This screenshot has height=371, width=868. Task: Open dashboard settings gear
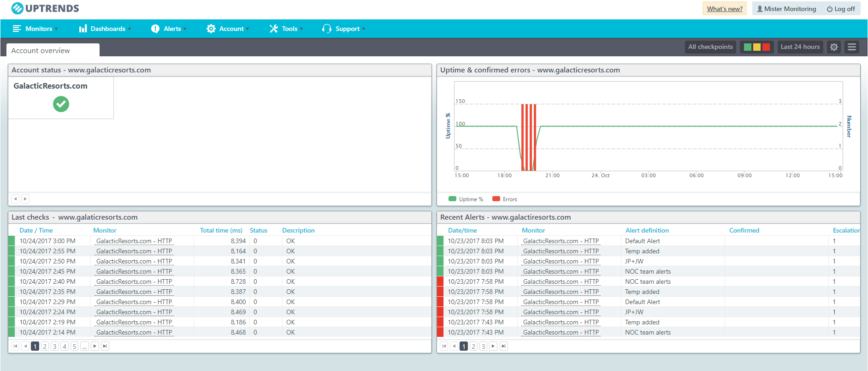tap(834, 47)
